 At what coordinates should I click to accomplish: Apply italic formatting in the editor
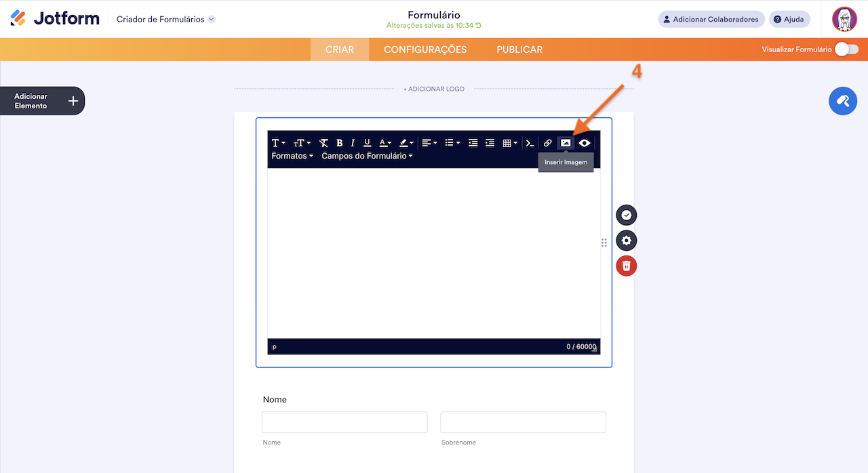point(353,143)
